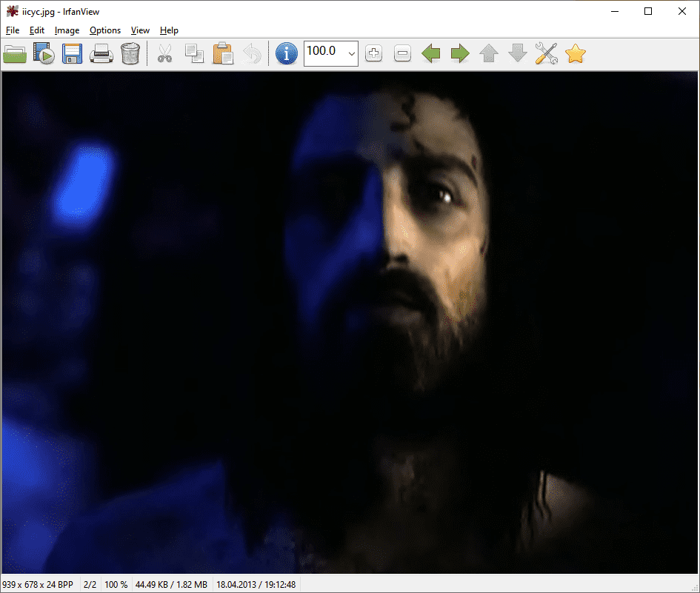Save image using the floppy disk icon
This screenshot has height=593, width=700.
pos(73,54)
